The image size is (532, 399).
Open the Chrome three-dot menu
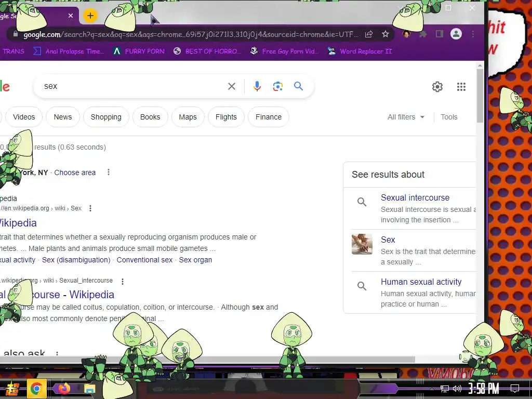pos(473,34)
